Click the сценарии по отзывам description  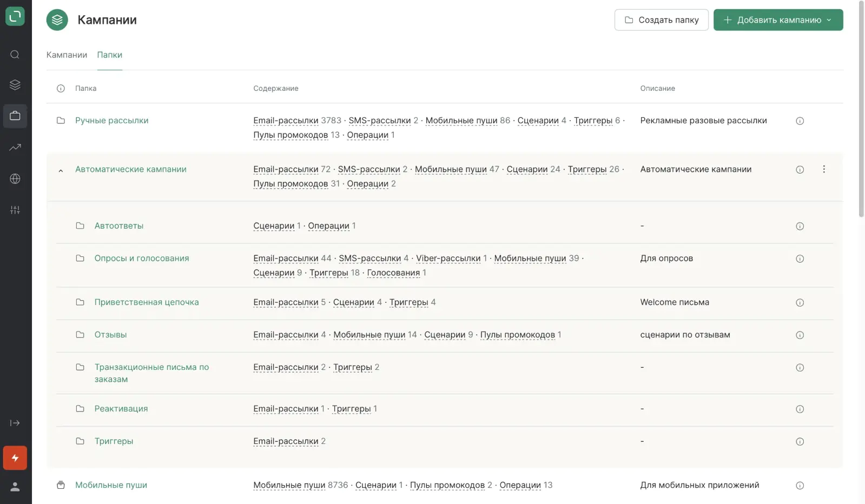pos(685,334)
